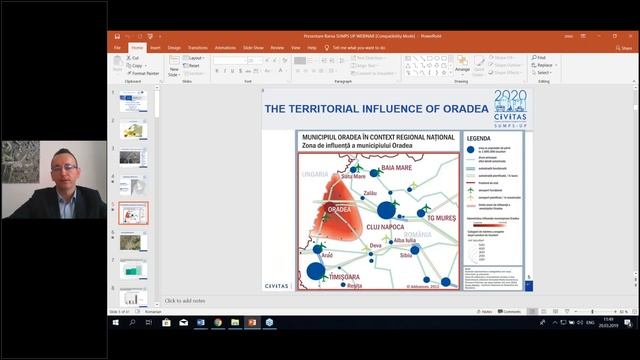Toggle Italic formatting

pos(224,71)
